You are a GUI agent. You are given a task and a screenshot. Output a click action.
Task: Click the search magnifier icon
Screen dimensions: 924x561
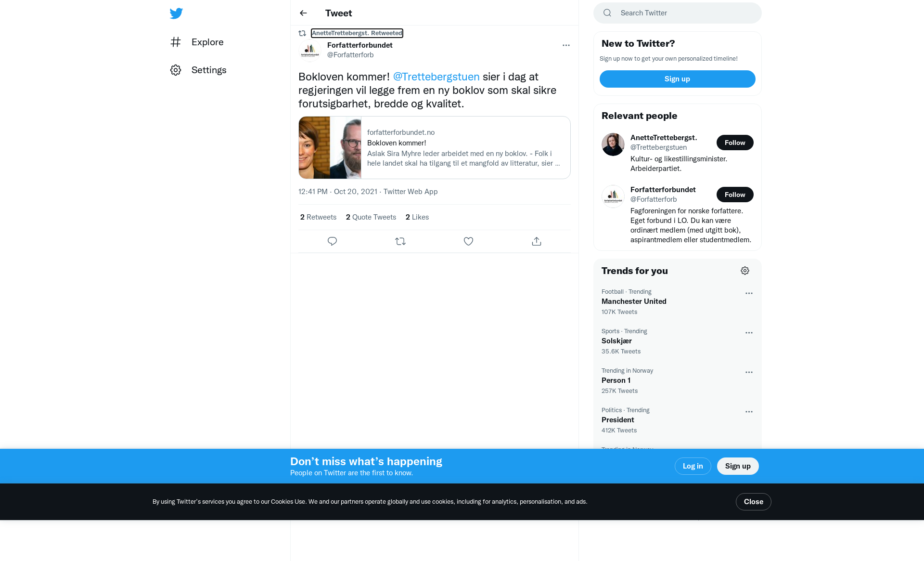(607, 13)
